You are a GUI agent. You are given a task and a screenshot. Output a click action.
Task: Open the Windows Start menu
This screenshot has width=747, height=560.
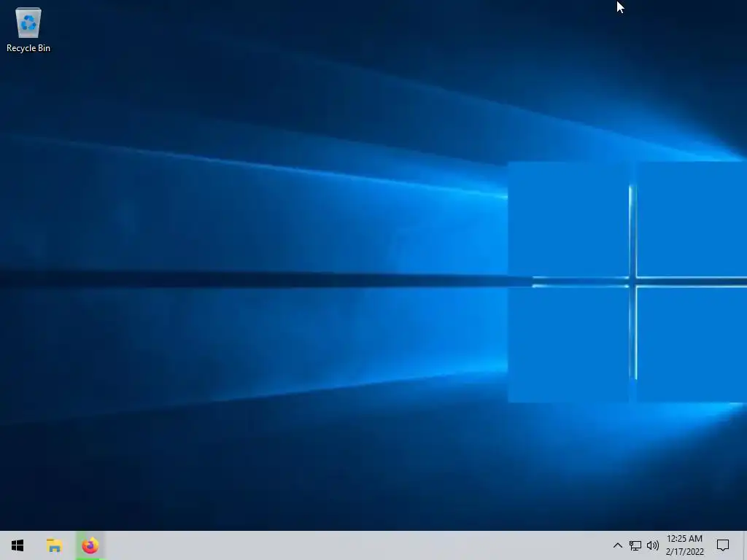(x=18, y=545)
